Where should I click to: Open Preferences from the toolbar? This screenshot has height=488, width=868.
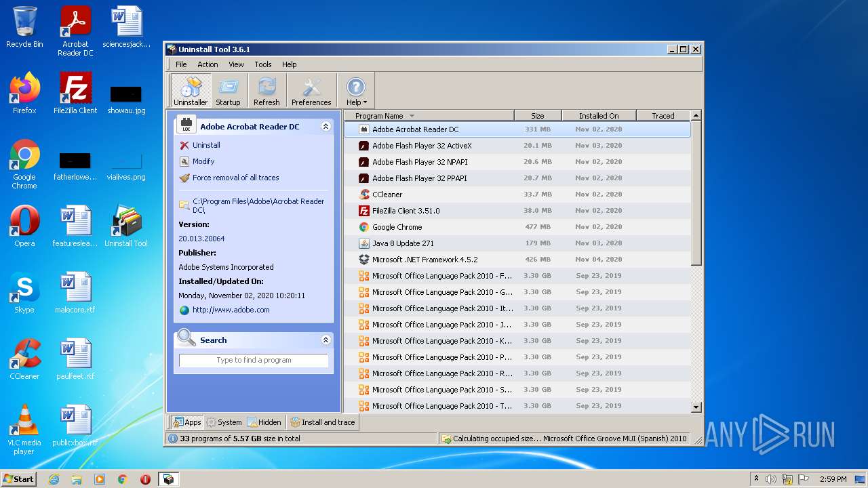point(311,91)
